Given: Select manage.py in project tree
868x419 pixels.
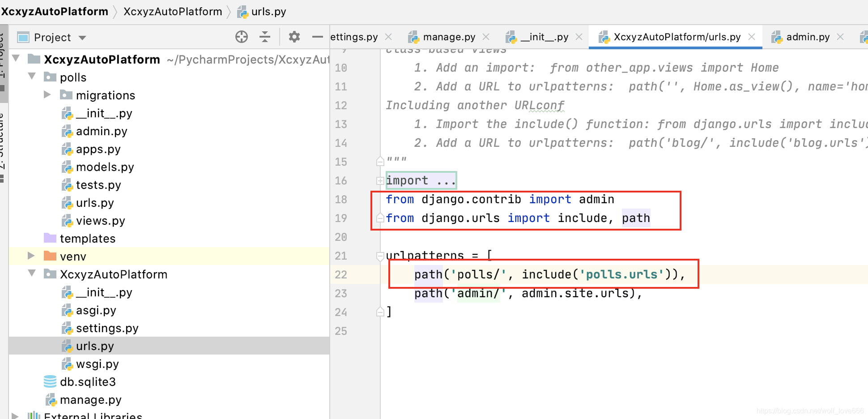Looking at the screenshot, I should pyautogui.click(x=90, y=400).
